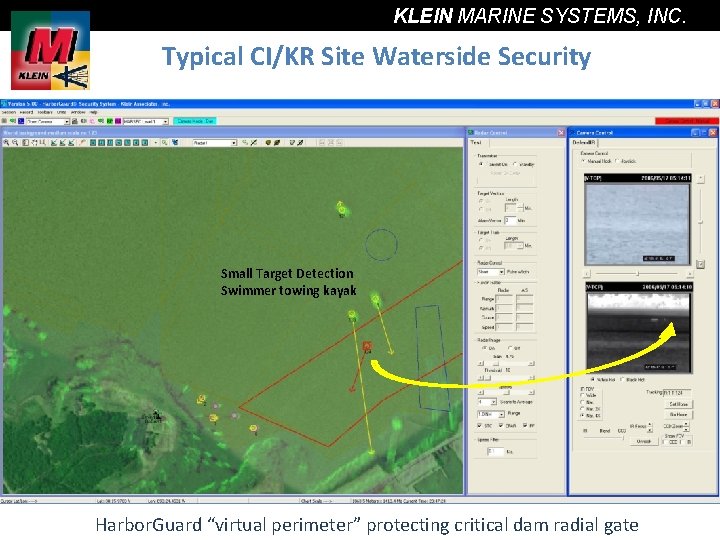720x540 pixels.
Task: Click the printer icon in the main toolbar
Action: (x=75, y=121)
